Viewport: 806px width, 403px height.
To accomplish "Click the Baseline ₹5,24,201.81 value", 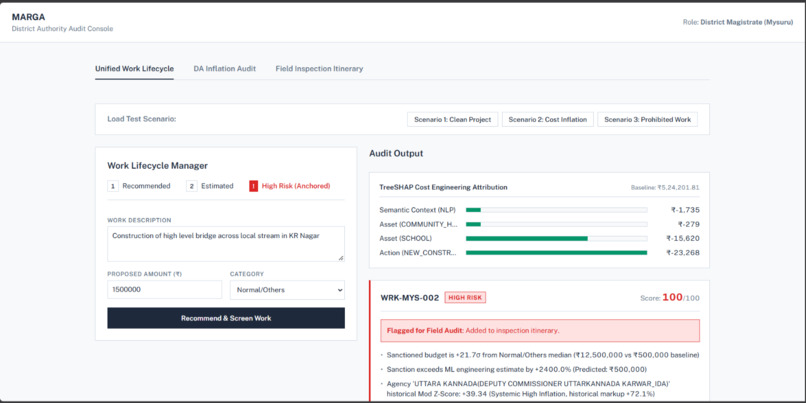I will click(665, 188).
